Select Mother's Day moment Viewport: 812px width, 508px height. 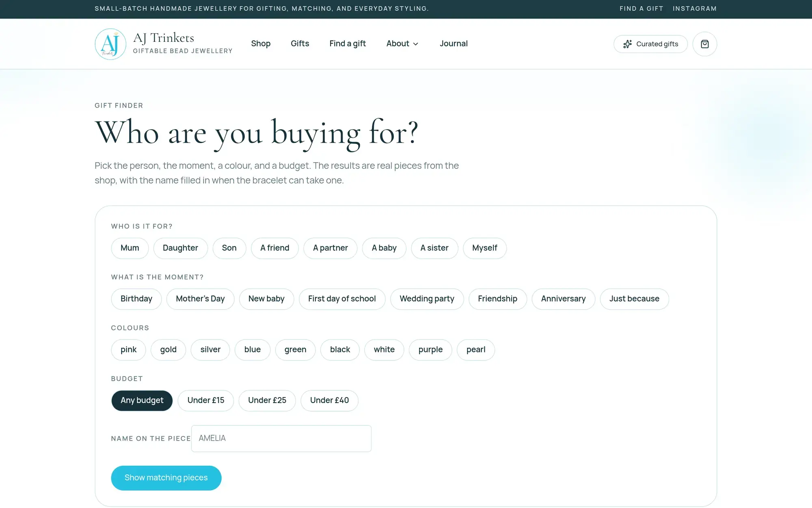(x=200, y=299)
